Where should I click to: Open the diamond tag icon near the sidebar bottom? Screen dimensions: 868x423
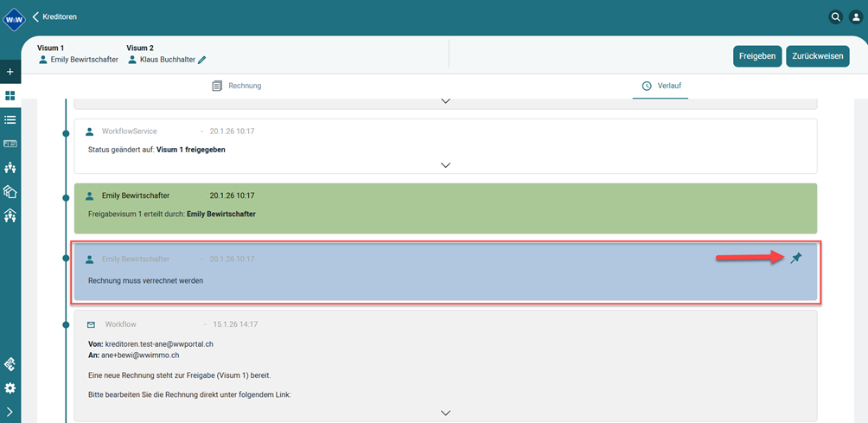coord(10,364)
